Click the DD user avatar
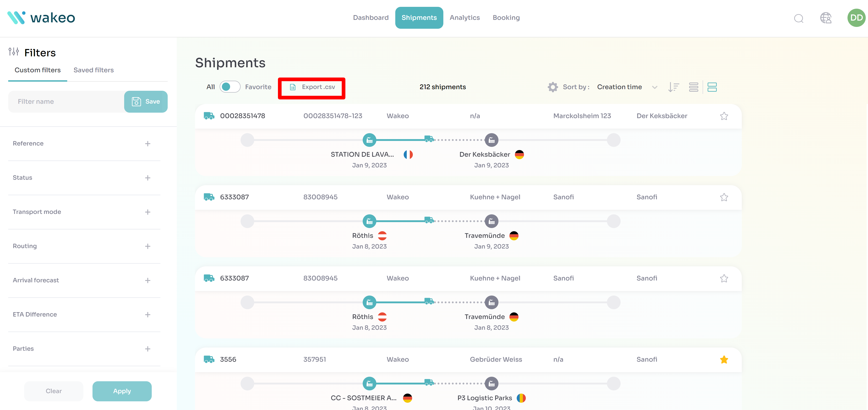Viewport: 868px width, 410px height. (x=856, y=18)
